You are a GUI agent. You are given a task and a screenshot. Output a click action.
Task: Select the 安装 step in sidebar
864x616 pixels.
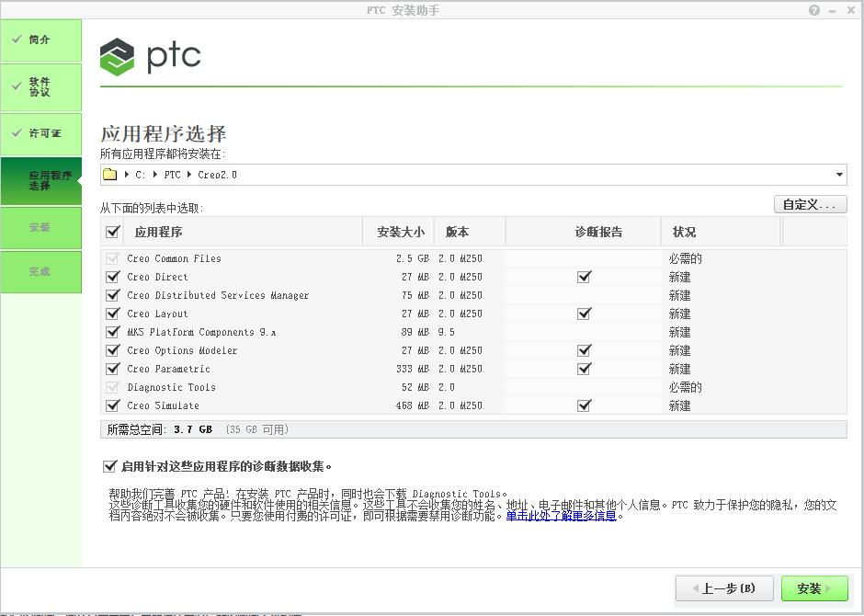click(x=41, y=228)
